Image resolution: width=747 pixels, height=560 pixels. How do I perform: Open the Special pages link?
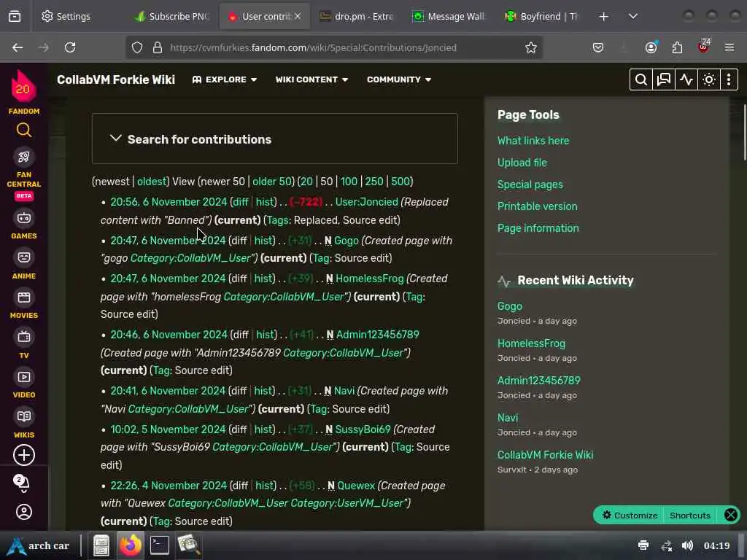click(x=530, y=184)
